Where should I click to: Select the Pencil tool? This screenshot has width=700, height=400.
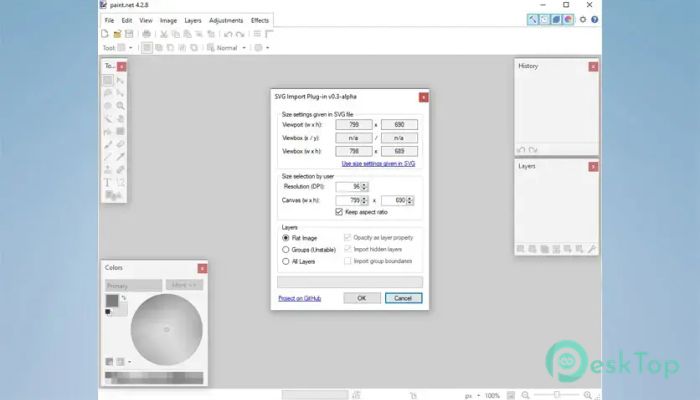(x=108, y=157)
